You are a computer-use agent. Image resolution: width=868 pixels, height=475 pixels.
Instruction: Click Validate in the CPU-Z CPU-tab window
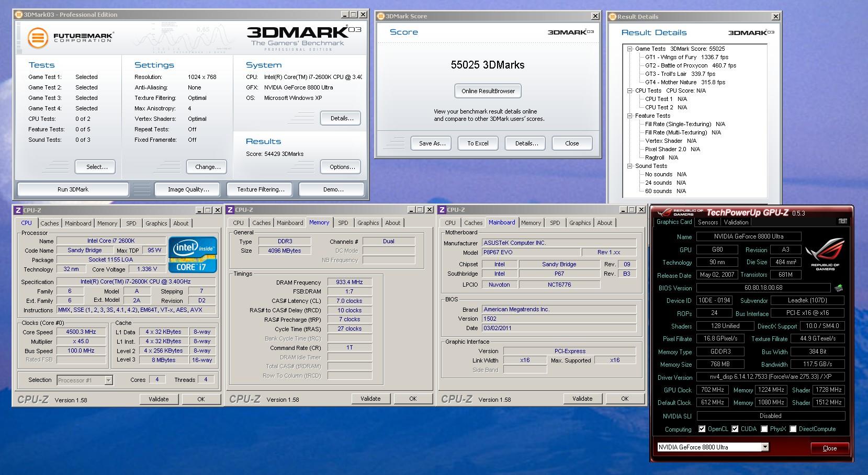(x=159, y=399)
